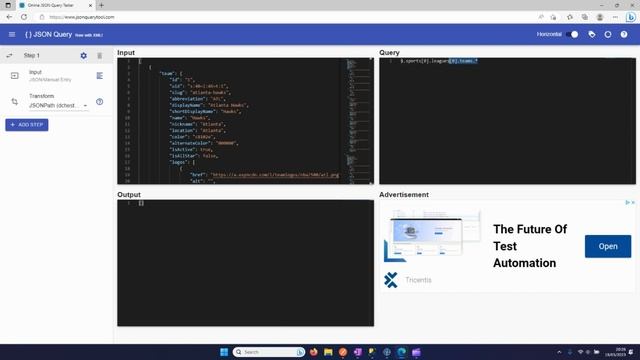This screenshot has width=640, height=360.
Task: Expand the JSONPath transform dropdown
Action: [58, 106]
